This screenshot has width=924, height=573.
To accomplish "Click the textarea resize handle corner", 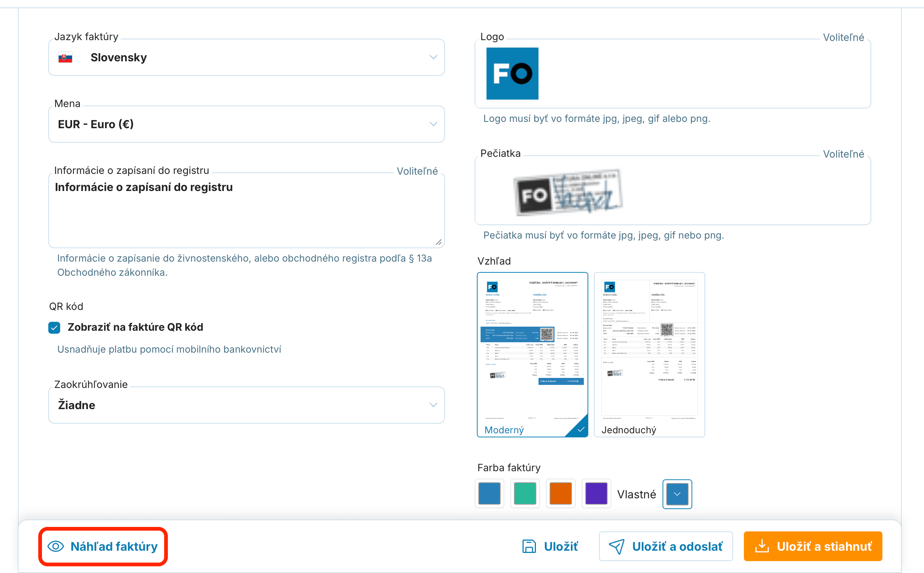I will 439,242.
